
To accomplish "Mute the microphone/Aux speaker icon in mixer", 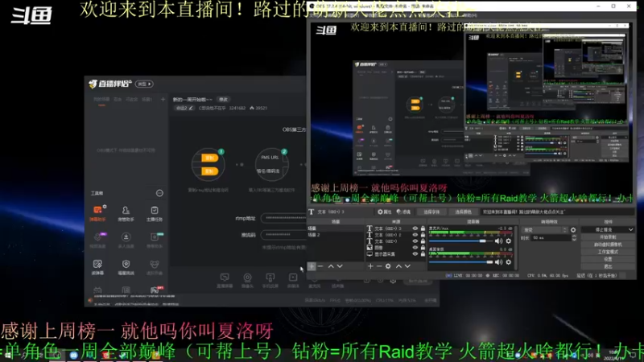I will point(498,241).
